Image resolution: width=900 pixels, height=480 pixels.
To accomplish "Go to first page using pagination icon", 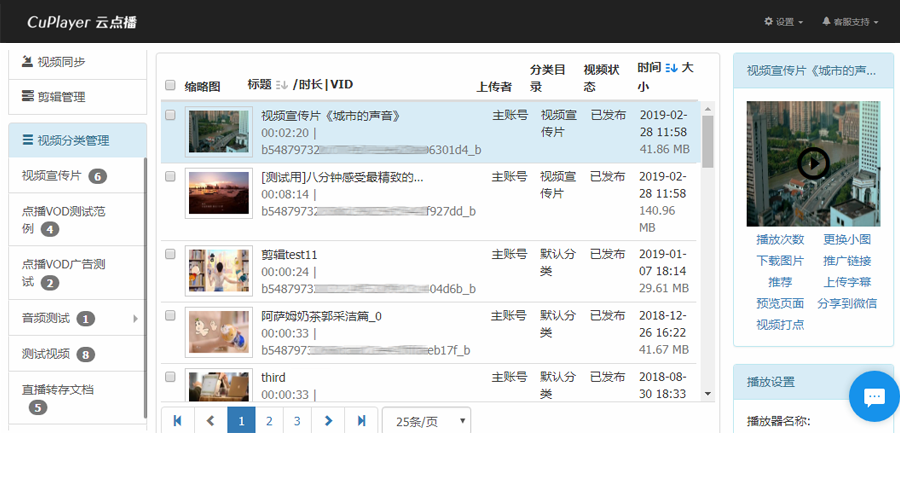I will [x=177, y=421].
